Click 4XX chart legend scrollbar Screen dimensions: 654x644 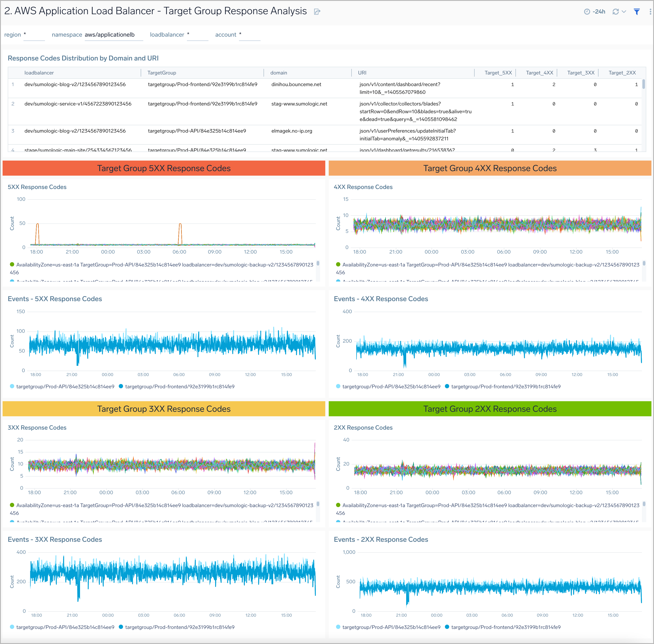click(644, 263)
